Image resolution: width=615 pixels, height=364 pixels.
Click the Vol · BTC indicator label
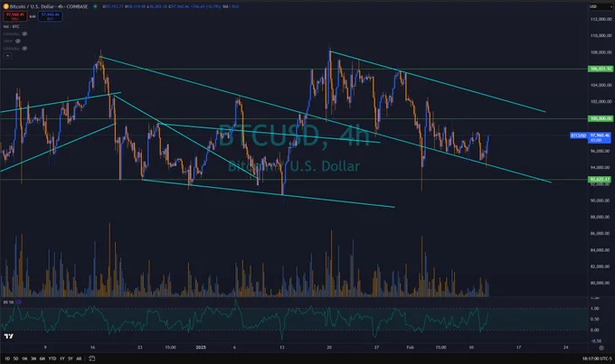[12, 26]
